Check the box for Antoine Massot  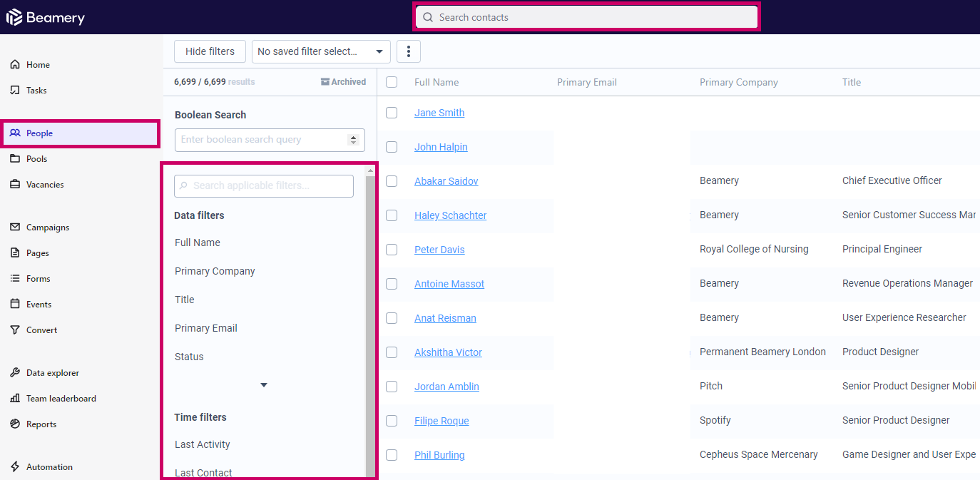(x=392, y=284)
